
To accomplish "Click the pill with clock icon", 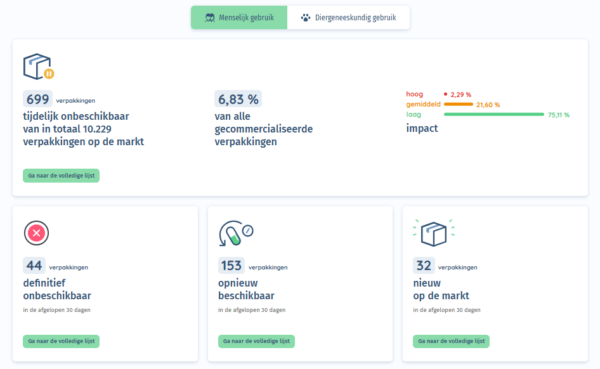I will click(236, 233).
